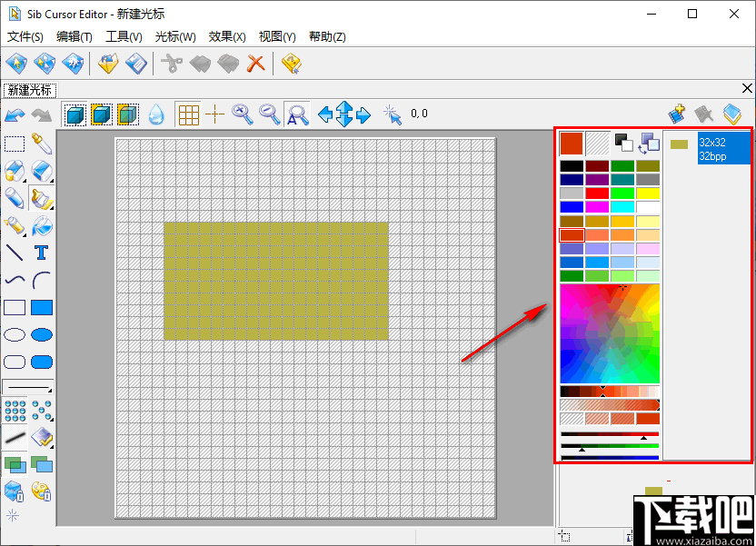Screen dimensions: 756x546
Task: Open the line width selector
Action: (27, 386)
